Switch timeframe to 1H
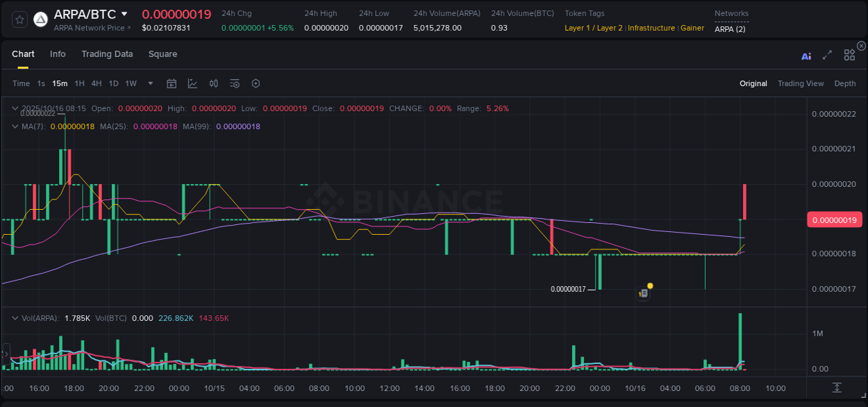 click(79, 83)
